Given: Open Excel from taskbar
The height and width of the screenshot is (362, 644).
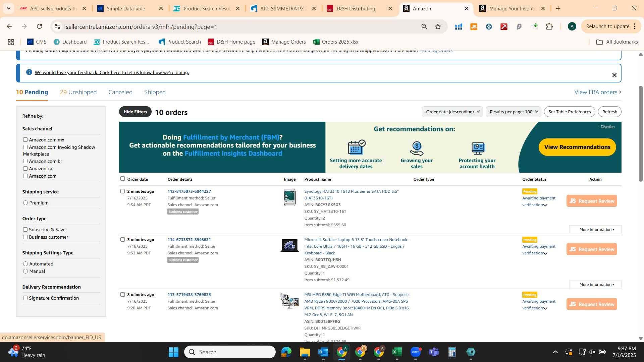Looking at the screenshot, I should click(397, 352).
